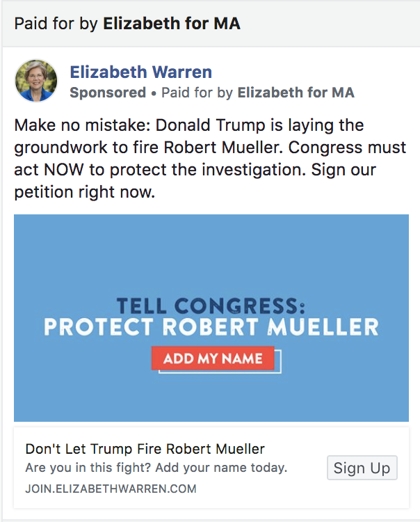
Task: Click headline 'Don't Let Trump Fire Robert Mueller'
Action: [145, 449]
